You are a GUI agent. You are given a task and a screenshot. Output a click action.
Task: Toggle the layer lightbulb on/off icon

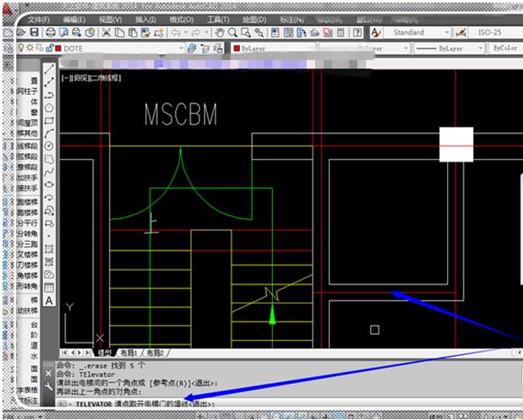click(21, 48)
